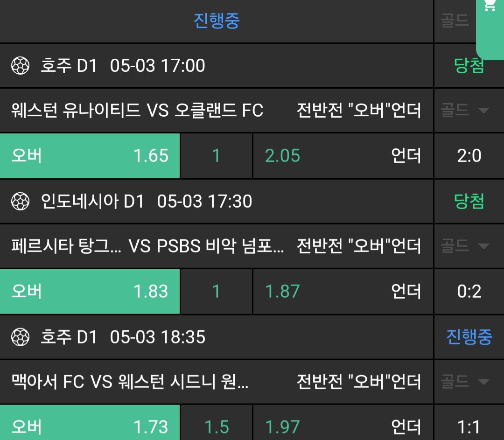Click 당첨 status for 인도네시아 D1 match
The image size is (504, 440).
tap(469, 202)
